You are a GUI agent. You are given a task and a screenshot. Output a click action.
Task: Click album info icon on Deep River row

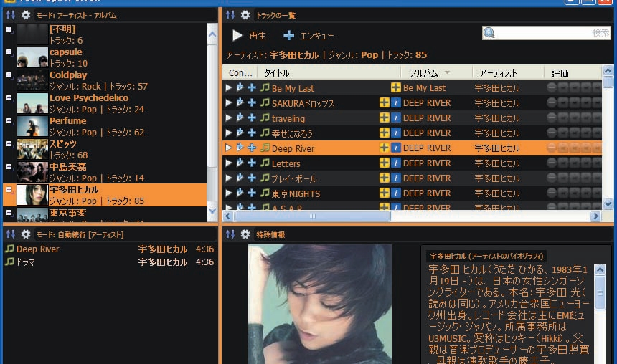point(396,148)
